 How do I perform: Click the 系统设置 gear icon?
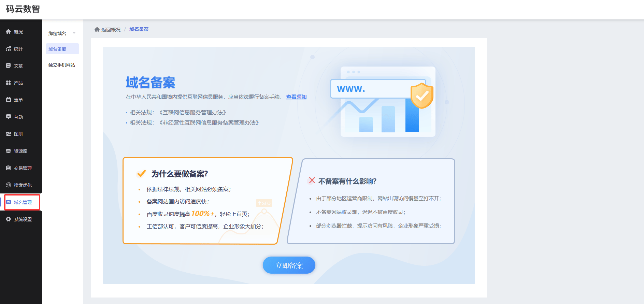(9, 219)
